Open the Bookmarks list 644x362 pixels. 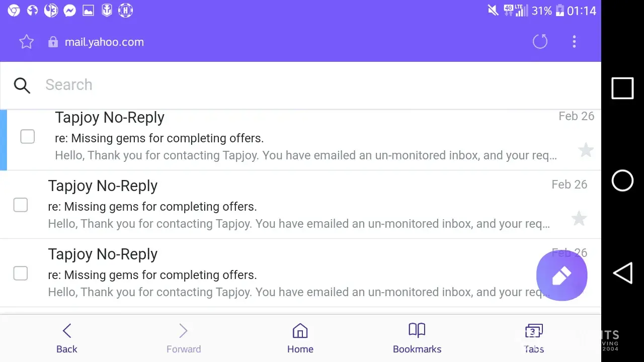click(417, 338)
